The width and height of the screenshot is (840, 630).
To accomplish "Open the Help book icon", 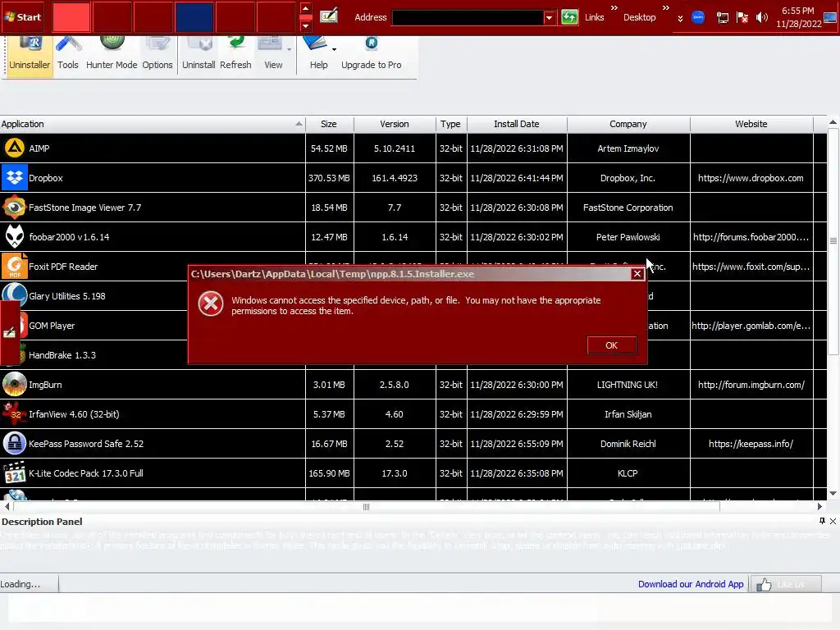I will coord(314,44).
